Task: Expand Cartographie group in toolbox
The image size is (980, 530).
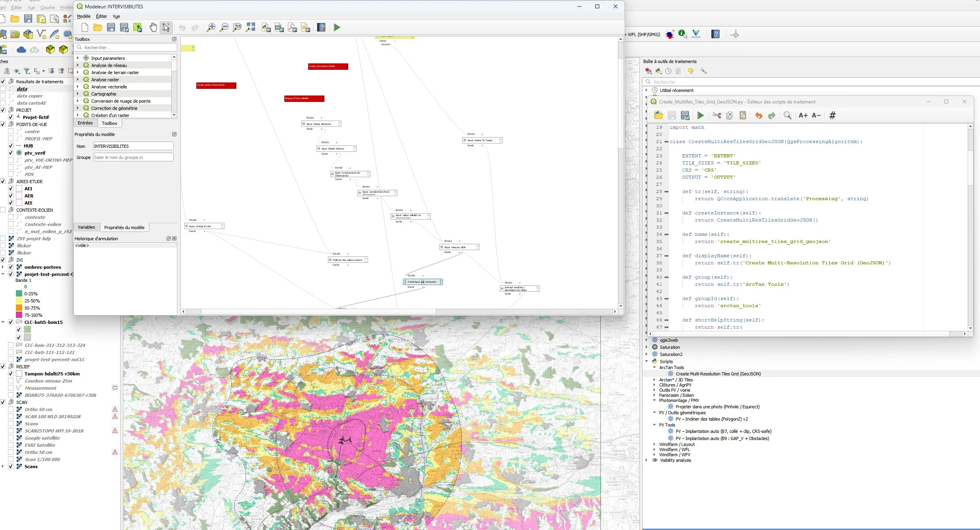Action: click(x=78, y=94)
